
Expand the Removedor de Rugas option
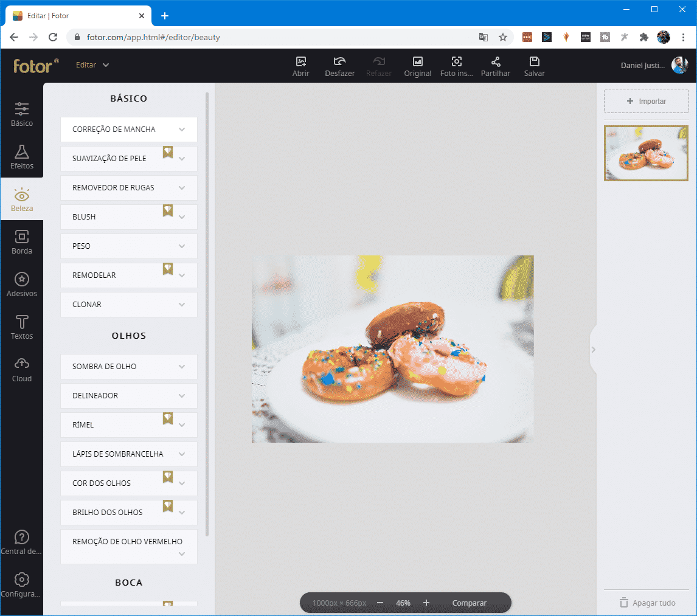pos(129,188)
